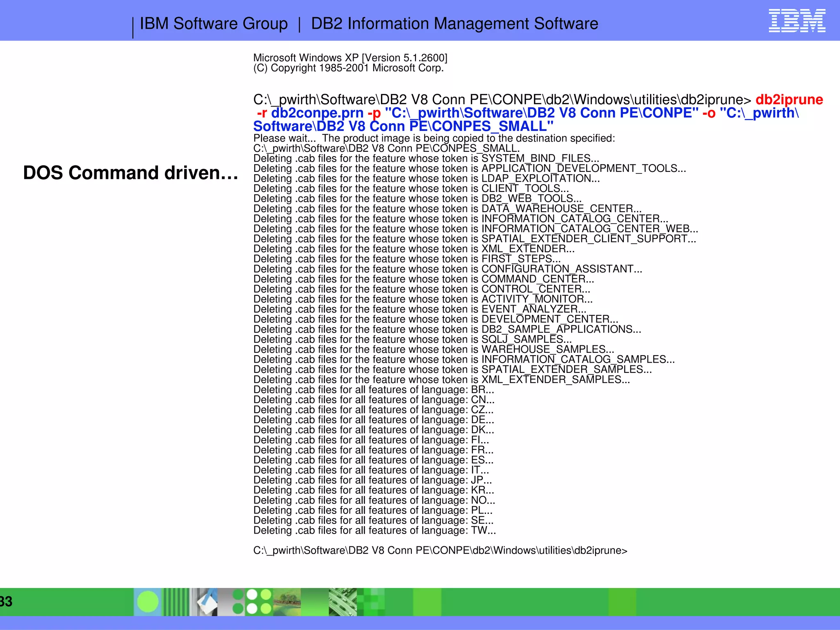840x630 pixels.
Task: Click the language JP deletion line
Action: click(373, 480)
